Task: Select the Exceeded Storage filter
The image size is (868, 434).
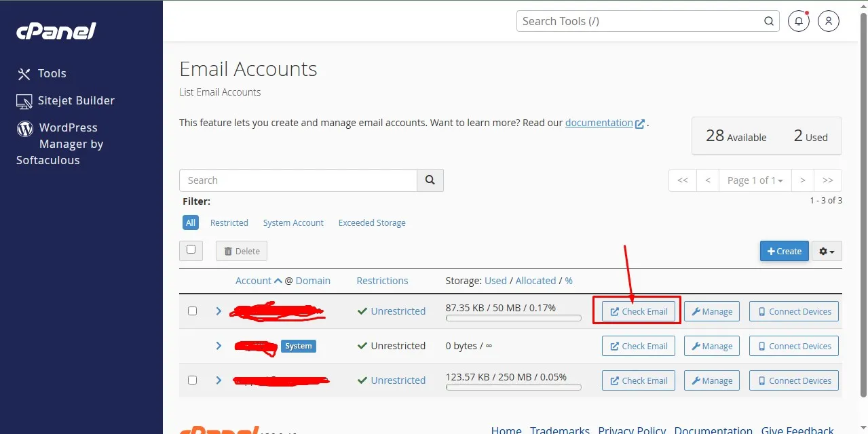Action: click(371, 222)
